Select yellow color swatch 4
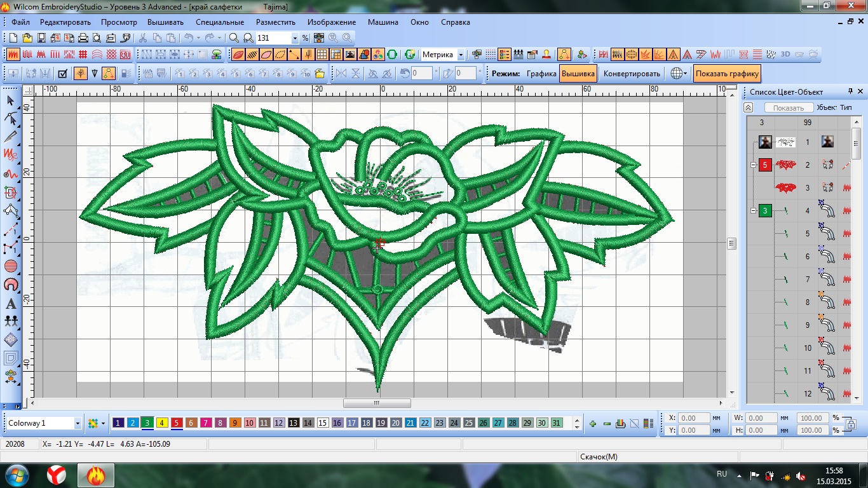Screen dimensions: 868x488 point(162,423)
